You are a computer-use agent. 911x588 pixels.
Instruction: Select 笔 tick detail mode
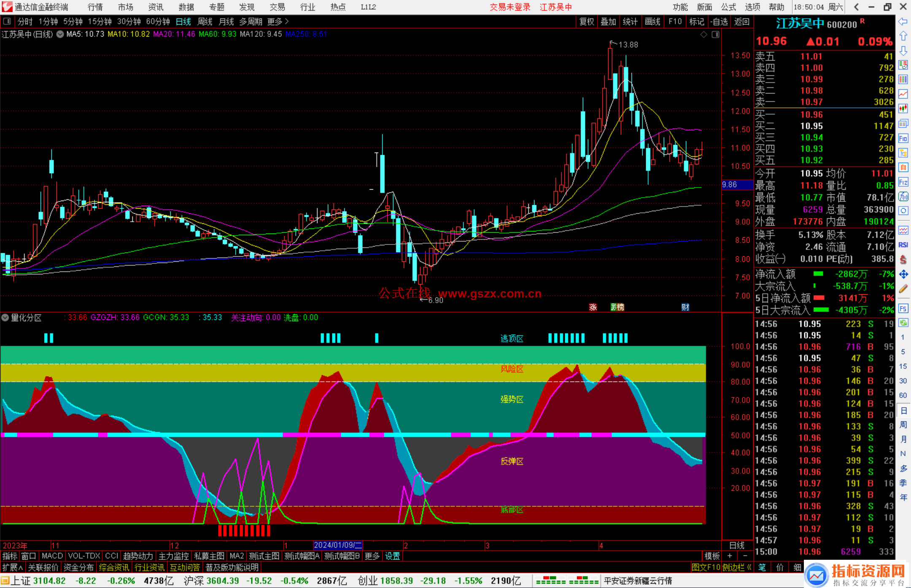(x=762, y=567)
